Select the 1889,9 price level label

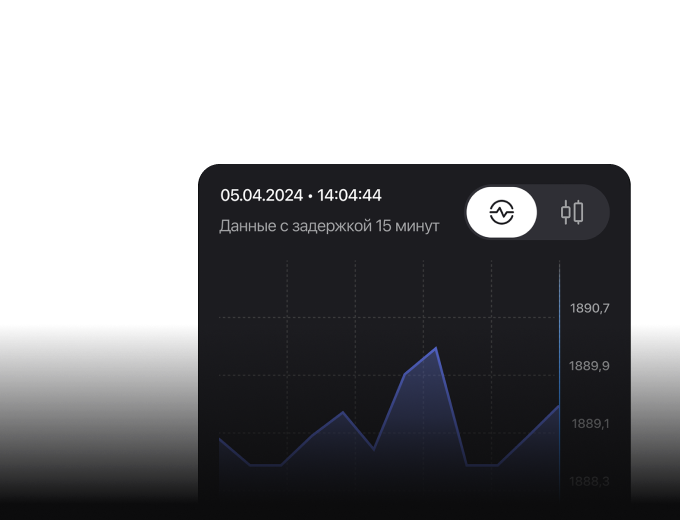[589, 366]
